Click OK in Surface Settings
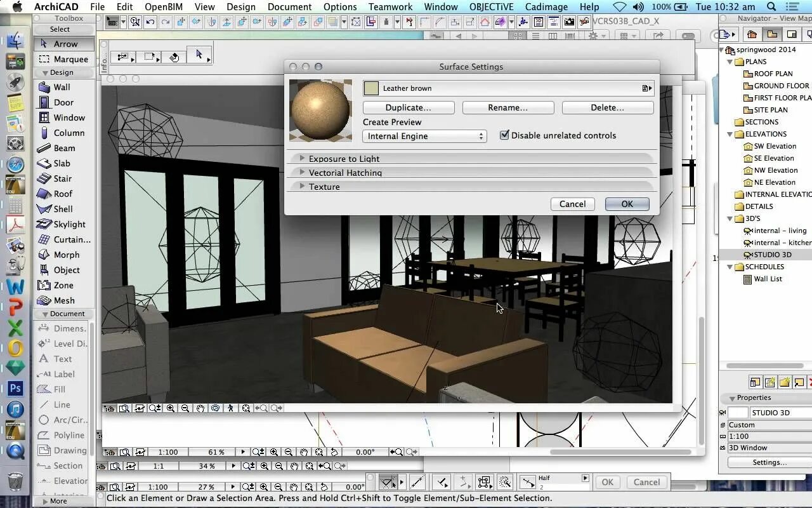The height and width of the screenshot is (508, 812). tap(627, 204)
